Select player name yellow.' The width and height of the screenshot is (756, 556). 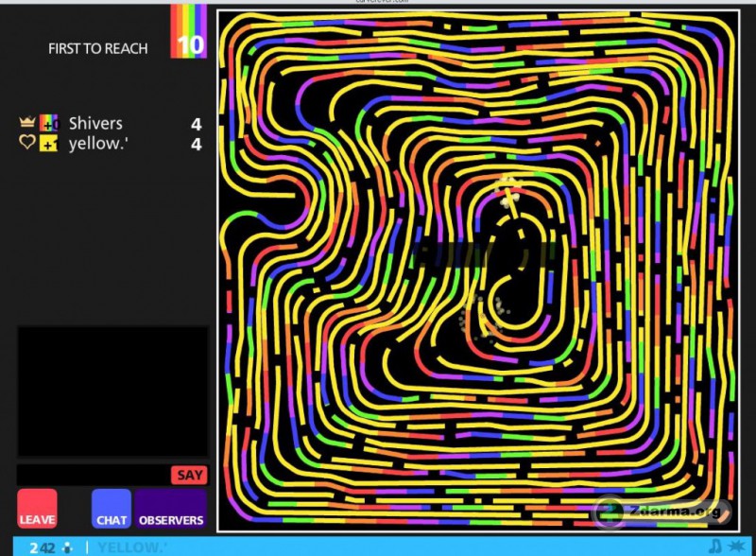click(98, 144)
